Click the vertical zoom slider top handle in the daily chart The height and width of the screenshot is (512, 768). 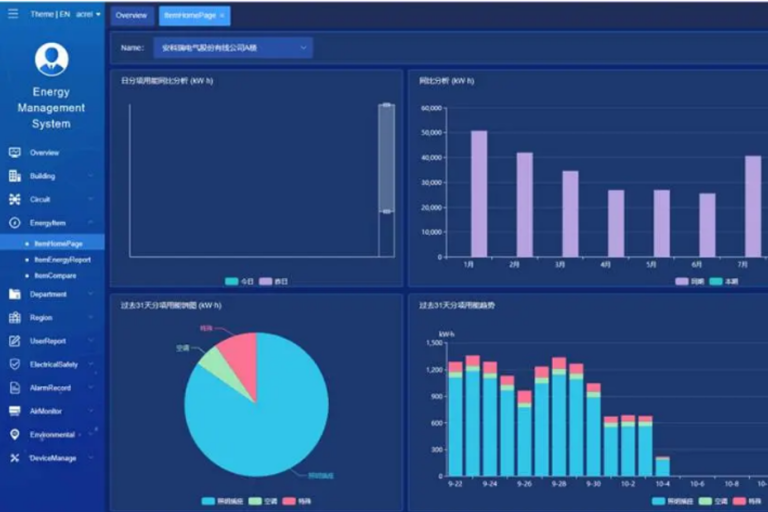tap(386, 105)
